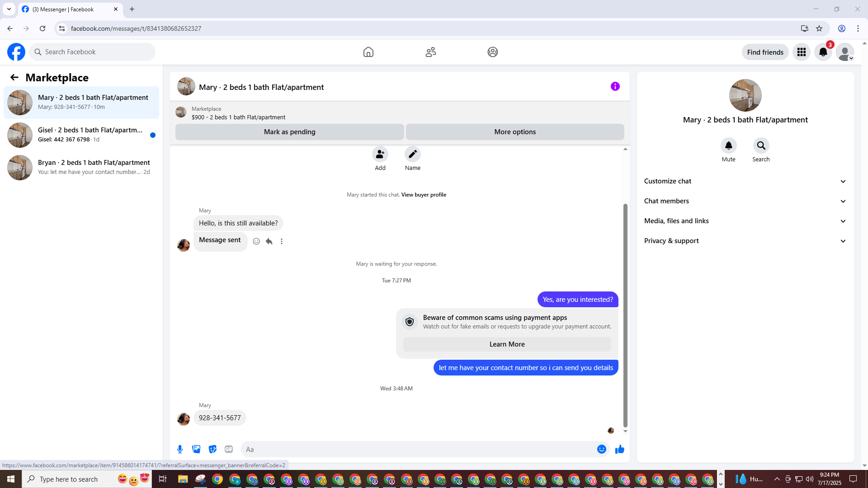The width and height of the screenshot is (868, 488).
Task: Choose a sticker
Action: tap(212, 449)
